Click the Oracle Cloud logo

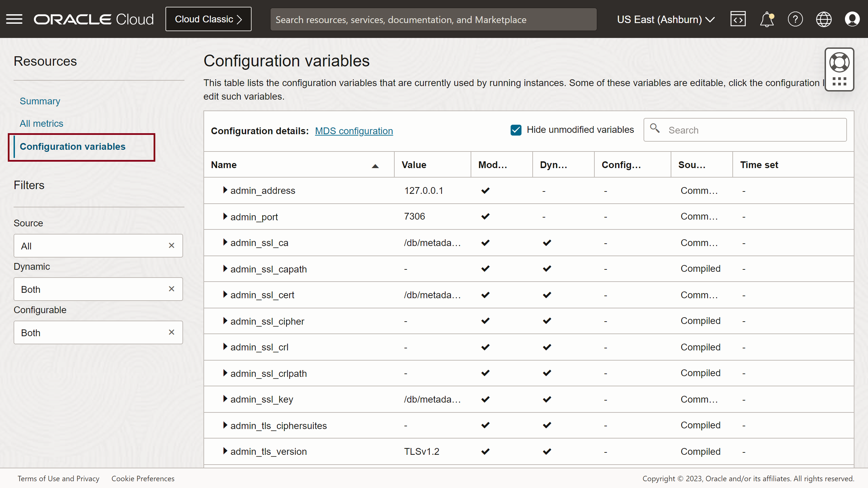(94, 19)
